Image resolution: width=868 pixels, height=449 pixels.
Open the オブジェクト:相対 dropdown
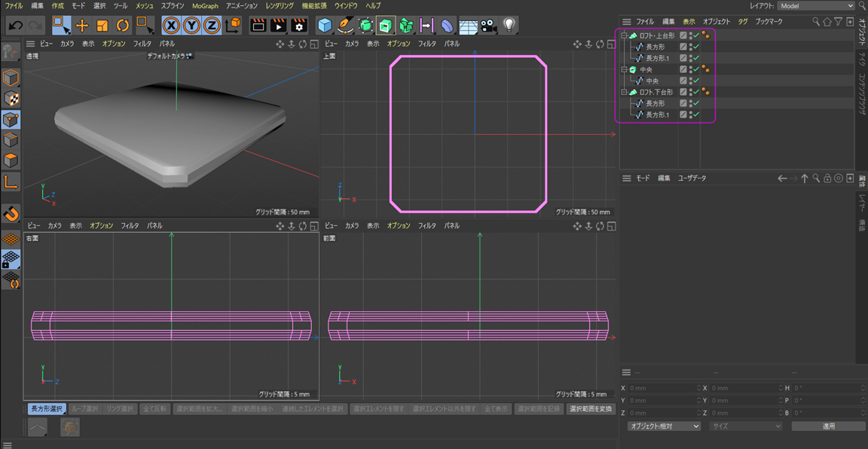663,426
